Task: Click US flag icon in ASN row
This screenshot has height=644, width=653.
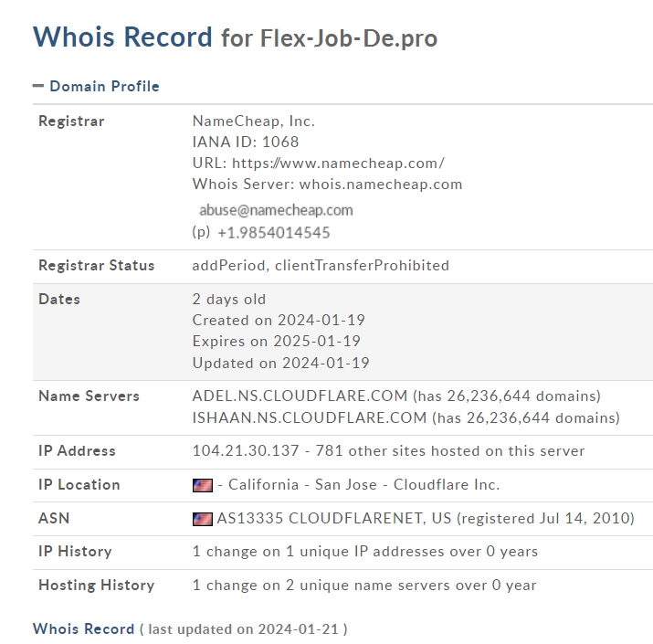Action: pos(203,519)
